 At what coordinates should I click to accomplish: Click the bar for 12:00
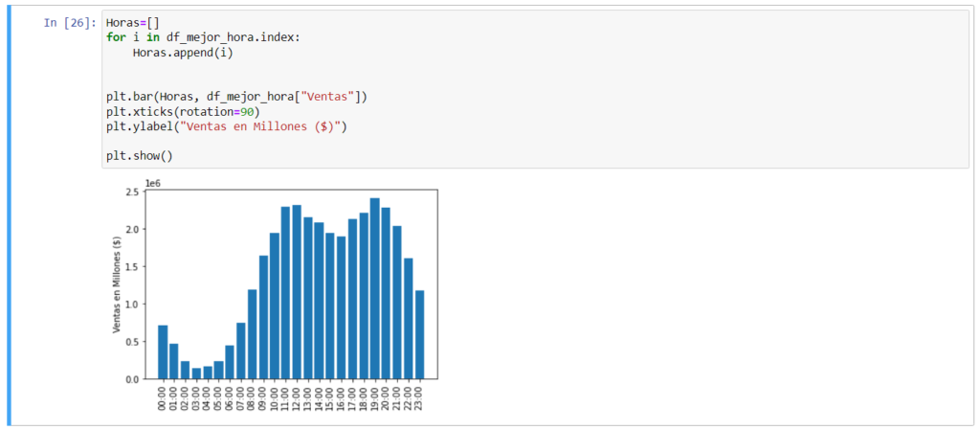click(x=297, y=292)
